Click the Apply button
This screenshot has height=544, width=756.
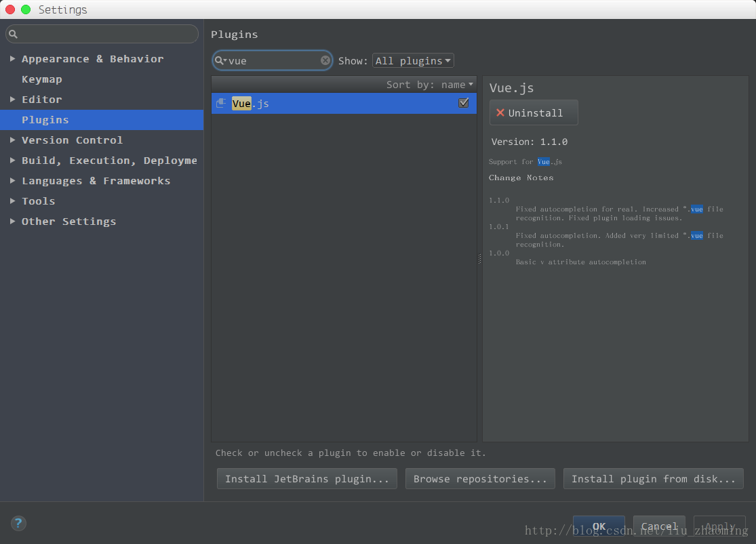tap(719, 526)
